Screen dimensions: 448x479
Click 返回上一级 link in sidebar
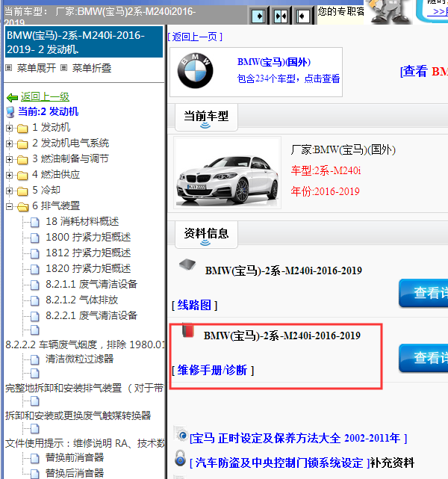point(45,97)
